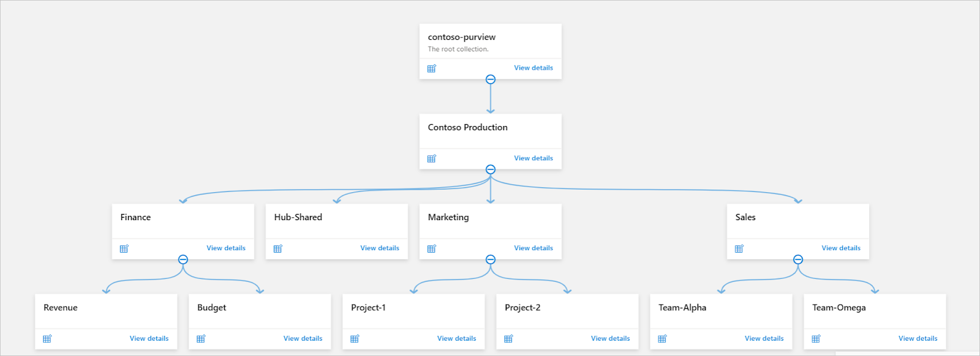
Task: Click the table icon on Finance card
Action: pos(124,248)
